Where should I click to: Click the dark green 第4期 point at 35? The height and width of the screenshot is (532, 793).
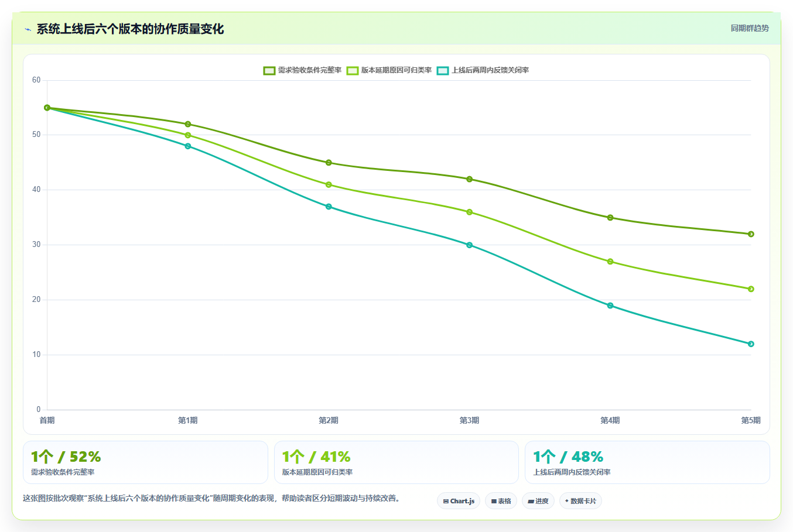(x=610, y=218)
